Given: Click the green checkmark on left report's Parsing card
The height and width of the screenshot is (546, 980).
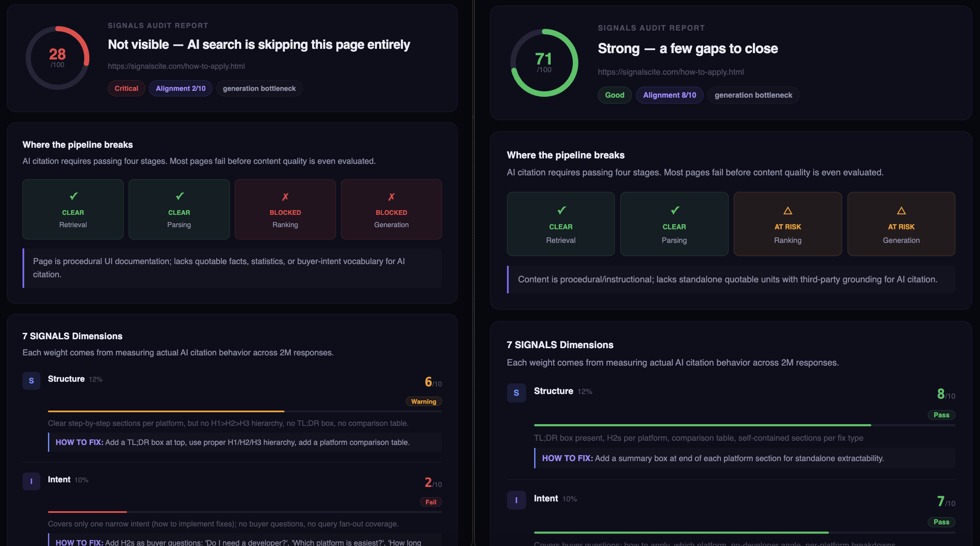Looking at the screenshot, I should tap(180, 196).
